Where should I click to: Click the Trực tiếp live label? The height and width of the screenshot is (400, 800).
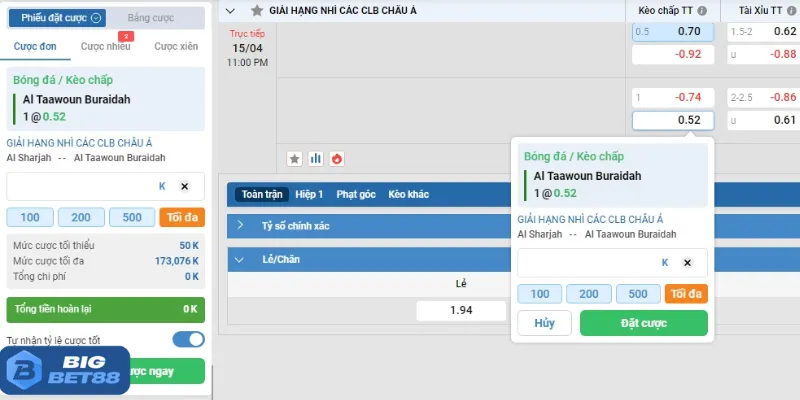pos(247,34)
